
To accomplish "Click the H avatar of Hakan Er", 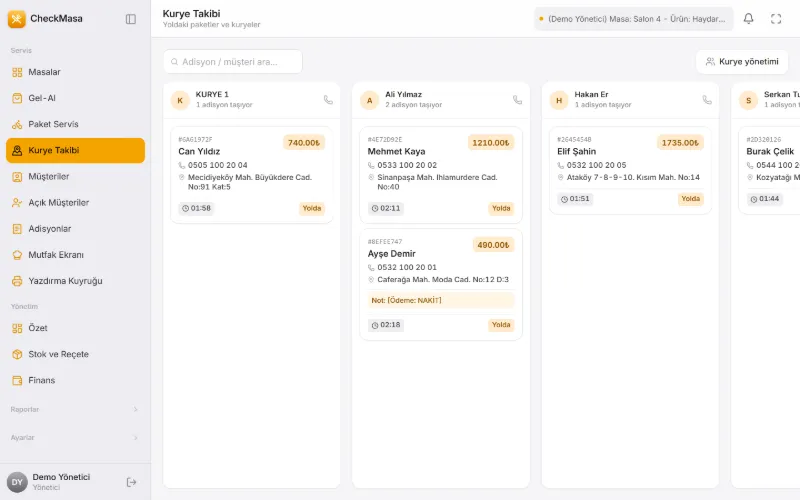I will (559, 100).
